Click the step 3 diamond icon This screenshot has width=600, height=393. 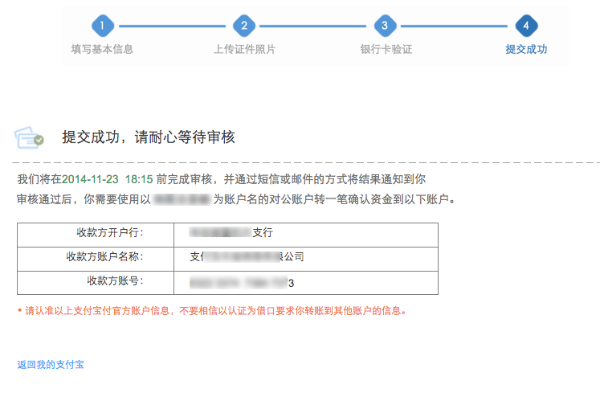pyautogui.click(x=385, y=26)
